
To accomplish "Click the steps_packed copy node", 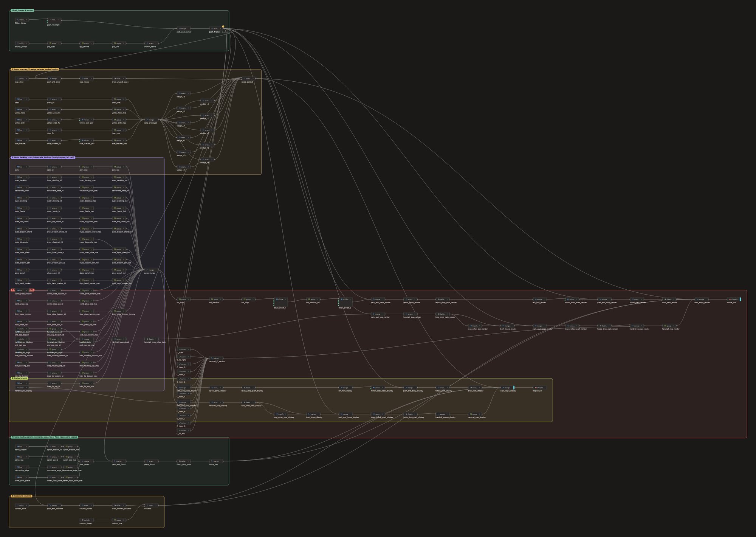I will point(248,79).
